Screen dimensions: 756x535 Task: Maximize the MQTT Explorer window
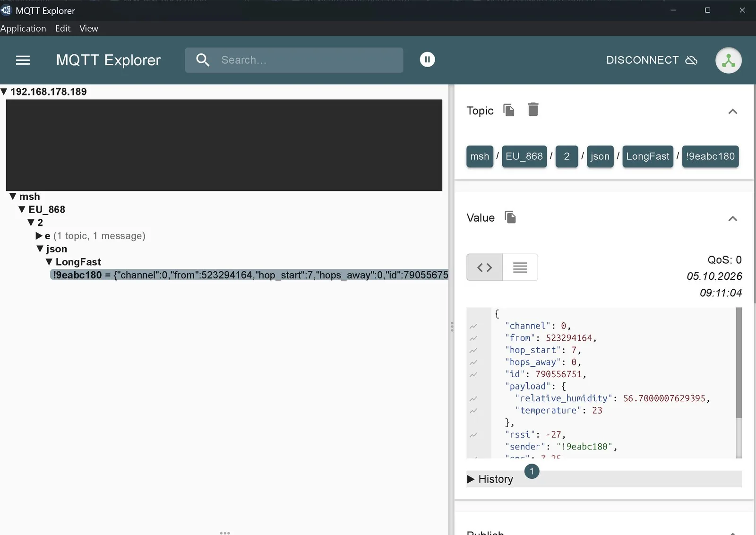tap(707, 10)
